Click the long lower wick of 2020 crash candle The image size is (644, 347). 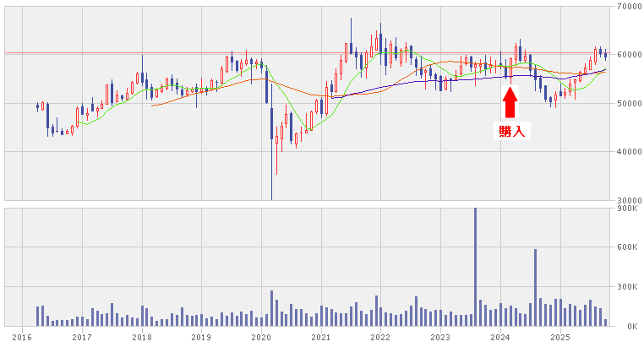272,177
